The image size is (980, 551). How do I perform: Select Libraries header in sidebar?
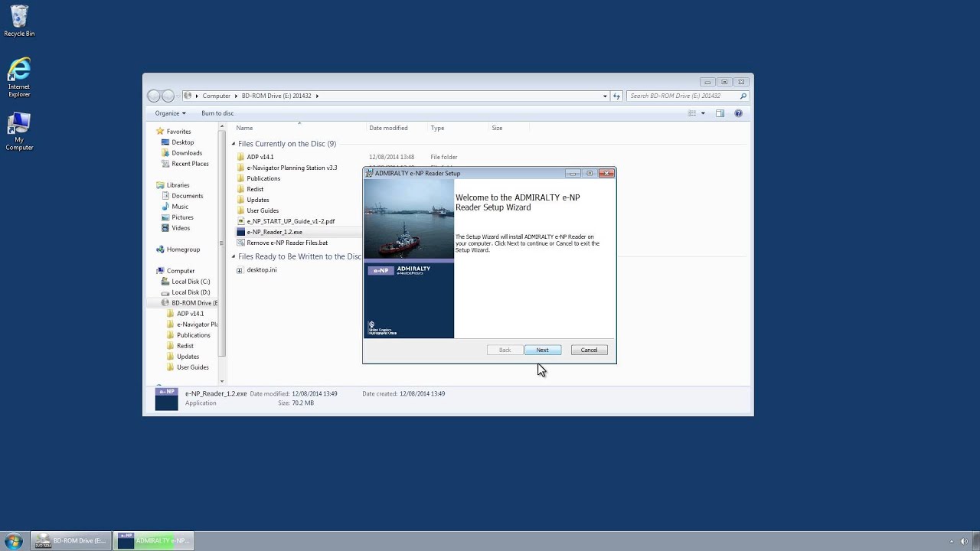click(178, 185)
